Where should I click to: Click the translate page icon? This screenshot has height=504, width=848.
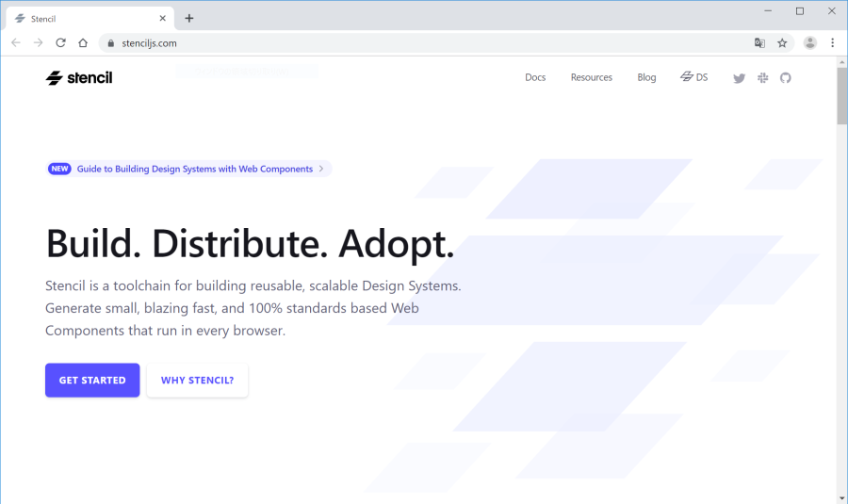pos(759,43)
